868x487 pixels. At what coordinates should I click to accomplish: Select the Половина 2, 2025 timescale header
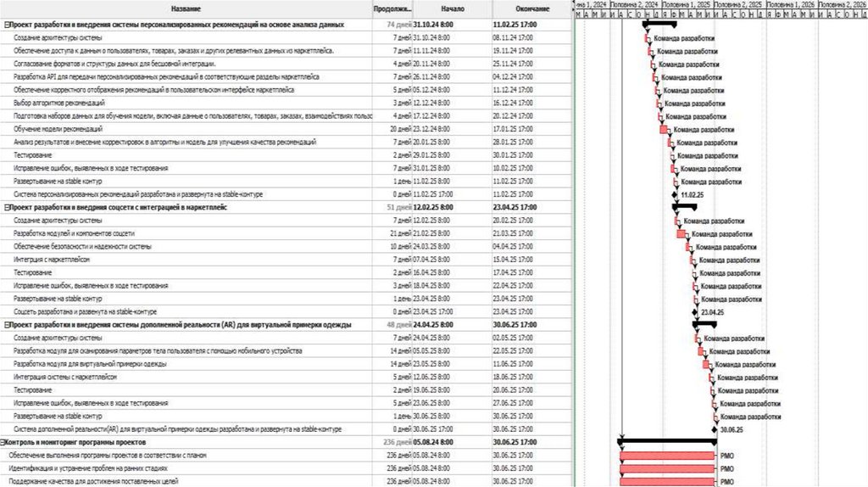pyautogui.click(x=738, y=4)
